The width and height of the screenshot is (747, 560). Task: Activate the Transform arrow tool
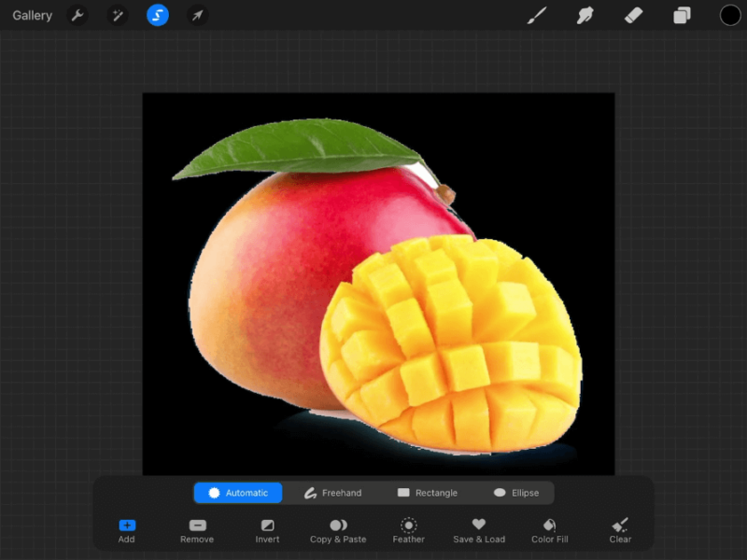[196, 15]
